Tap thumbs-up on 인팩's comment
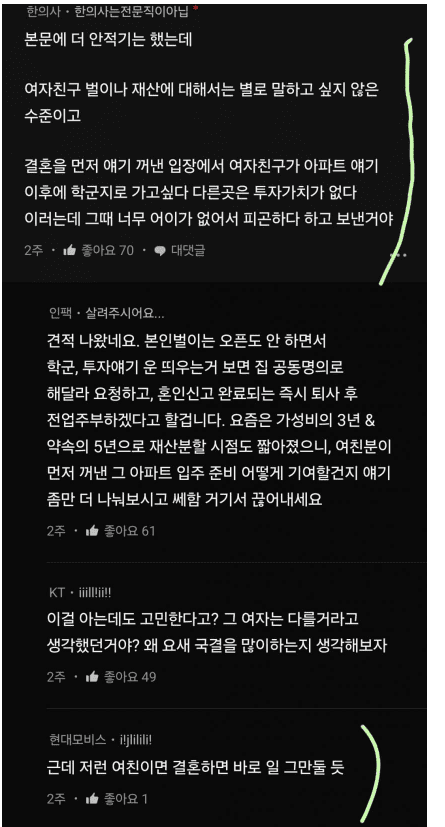This screenshot has height=827, width=445. tap(92, 530)
